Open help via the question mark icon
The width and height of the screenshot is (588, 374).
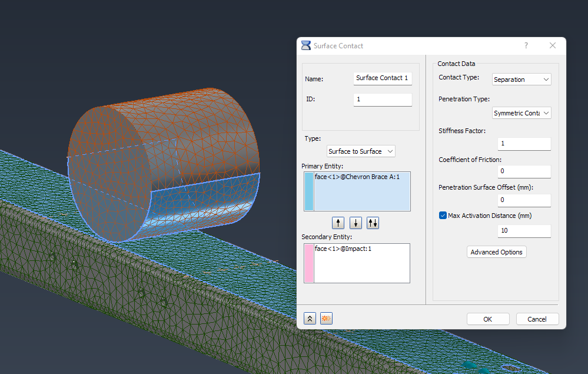click(x=526, y=45)
